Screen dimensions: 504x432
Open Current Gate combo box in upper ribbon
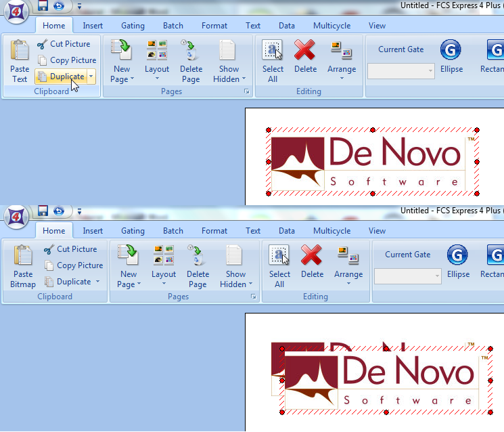tap(401, 71)
